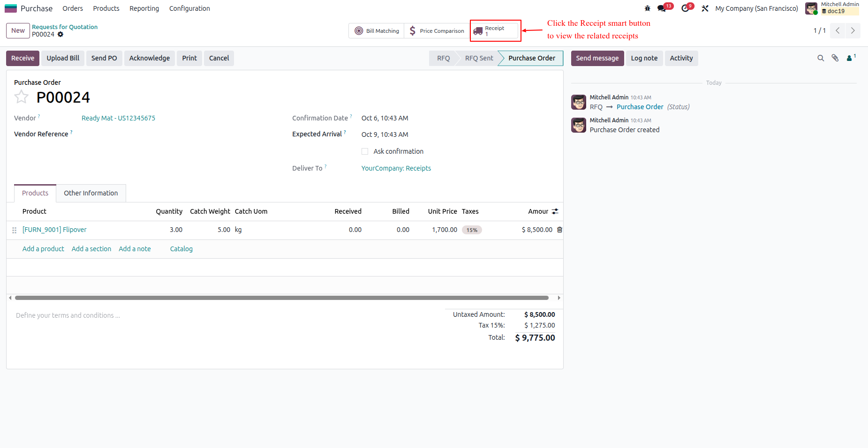Viewport: 868px width, 448px height.
Task: Mark P00024 as favorite with star
Action: click(x=21, y=97)
